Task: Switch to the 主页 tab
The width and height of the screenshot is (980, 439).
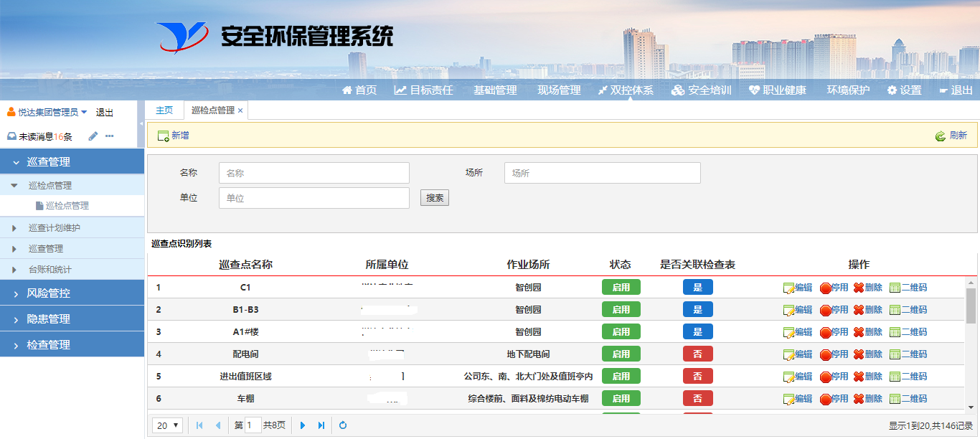Action: (164, 110)
